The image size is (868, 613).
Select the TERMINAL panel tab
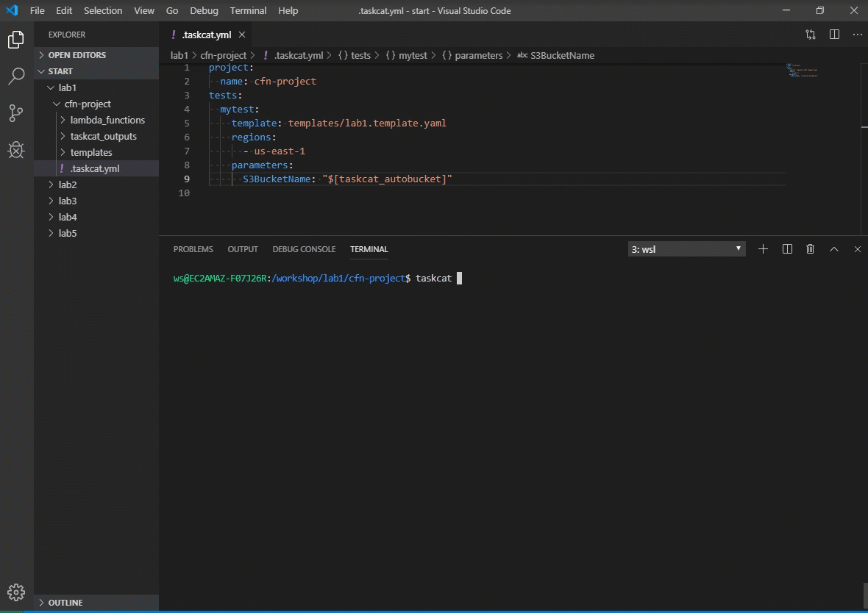[x=369, y=249]
